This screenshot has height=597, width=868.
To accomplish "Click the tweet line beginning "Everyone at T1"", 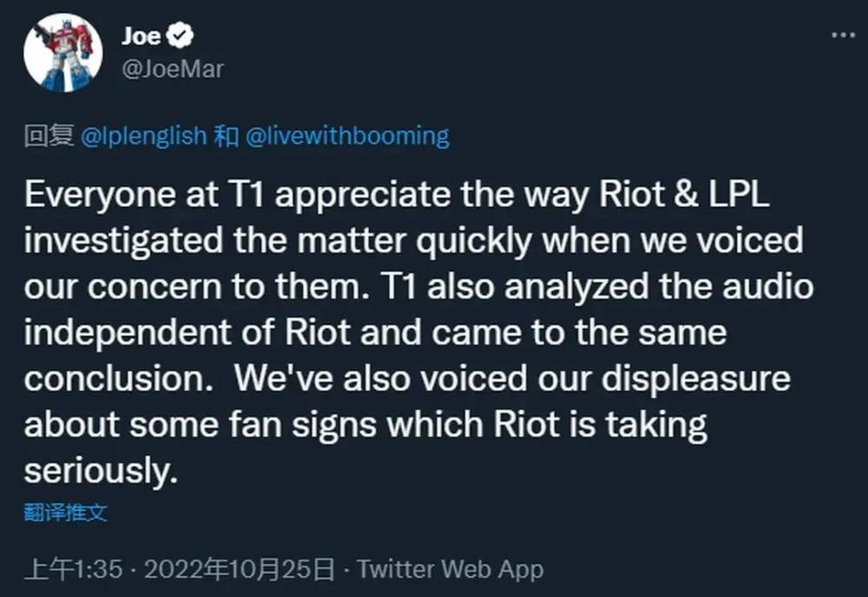I will [x=398, y=194].
